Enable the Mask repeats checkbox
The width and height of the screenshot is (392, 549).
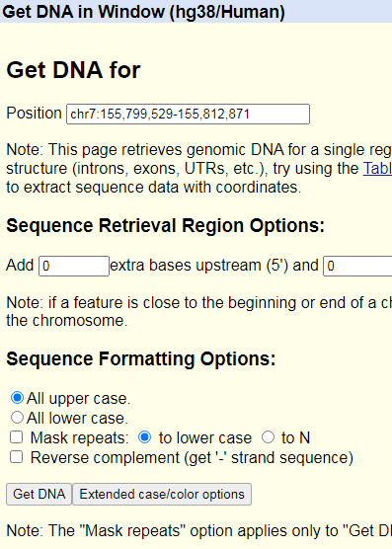[x=17, y=437]
